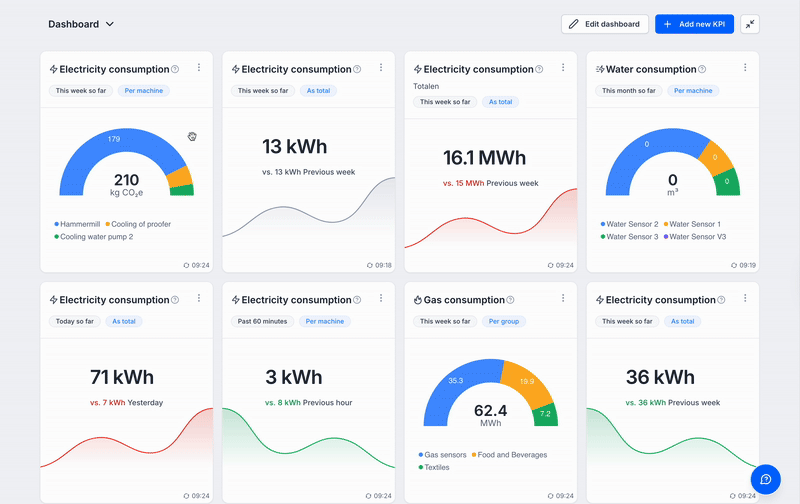This screenshot has height=504, width=800.
Task: Click the Add new KPI button
Action: (x=694, y=24)
